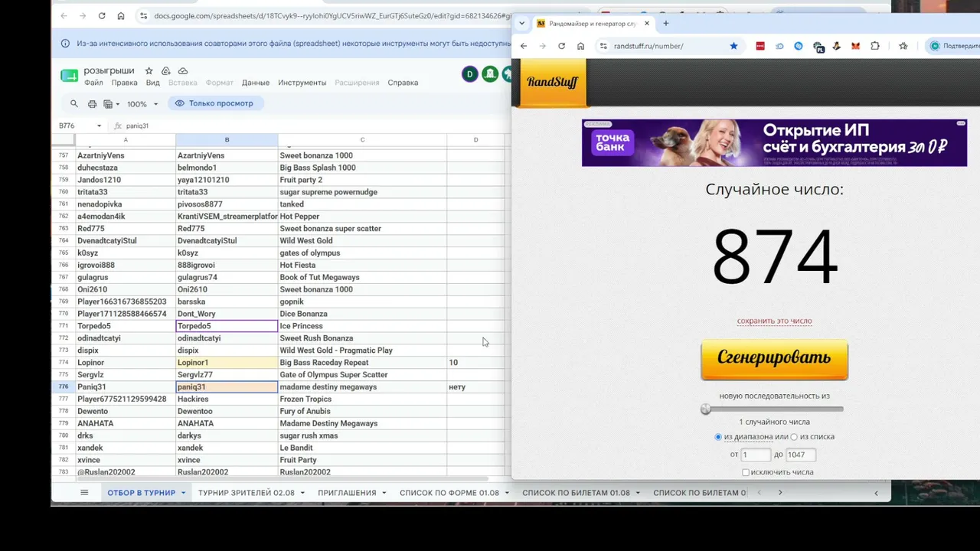The width and height of the screenshot is (980, 551).
Task: Click 'сохранить это число' link
Action: (774, 321)
